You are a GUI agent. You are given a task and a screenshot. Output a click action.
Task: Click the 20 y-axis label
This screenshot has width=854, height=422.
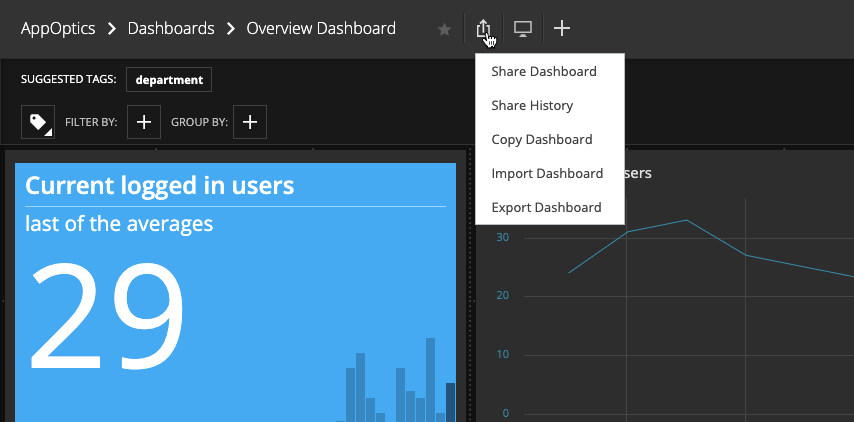[502, 296]
